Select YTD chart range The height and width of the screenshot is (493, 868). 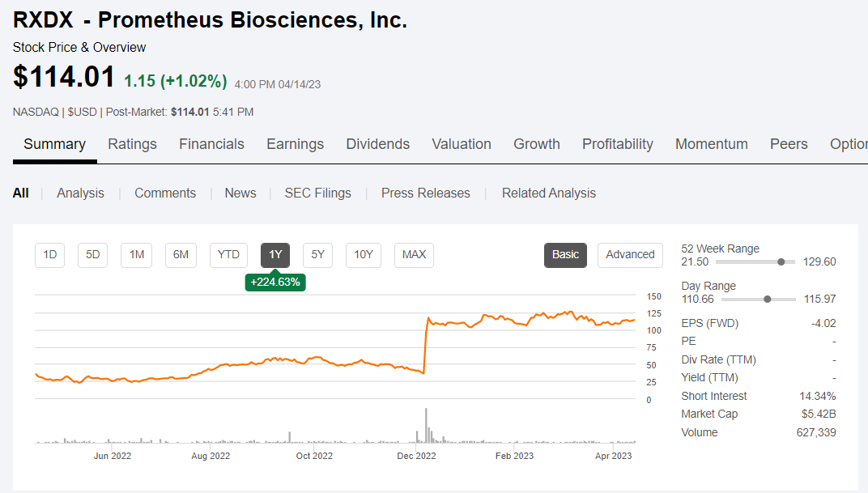(228, 254)
